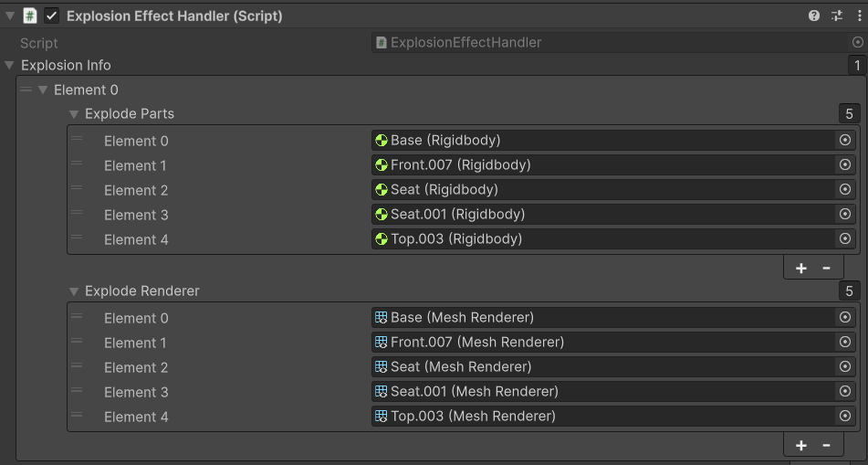Disable the Explosion Effect Handler script checkbox

[52, 16]
